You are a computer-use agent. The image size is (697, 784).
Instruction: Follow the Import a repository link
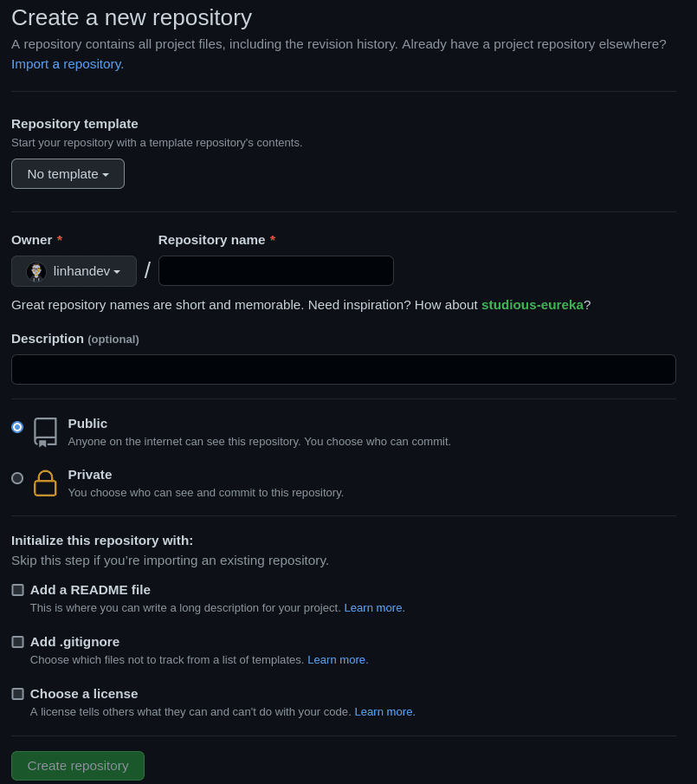coord(68,64)
